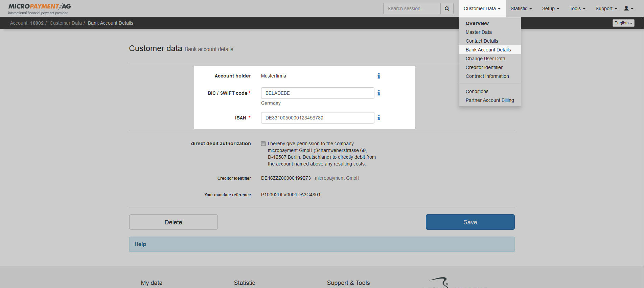
Task: Check the direct debit authorization checkbox
Action: [263, 144]
